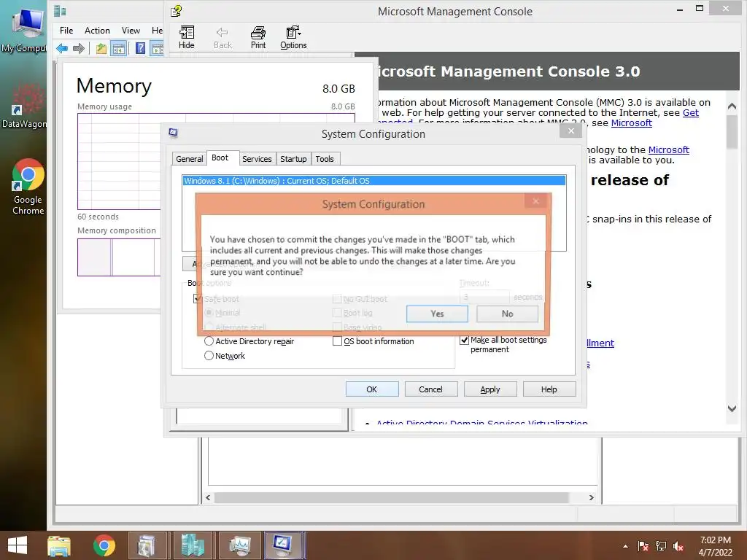The width and height of the screenshot is (747, 560).
Task: Click the help viewer vertical scrollbar thumb
Action: [732, 132]
